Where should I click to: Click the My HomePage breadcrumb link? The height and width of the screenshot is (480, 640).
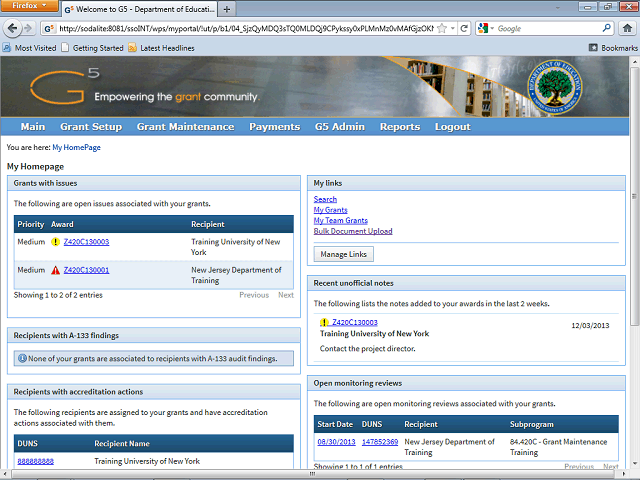tap(76, 147)
